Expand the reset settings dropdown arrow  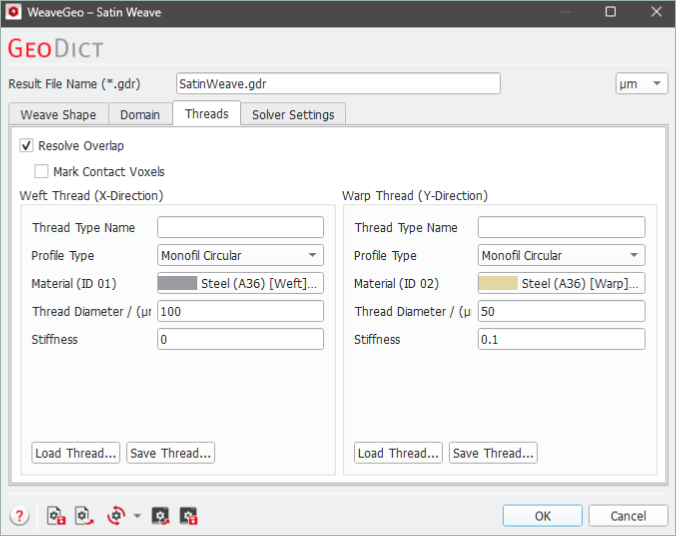(x=137, y=516)
